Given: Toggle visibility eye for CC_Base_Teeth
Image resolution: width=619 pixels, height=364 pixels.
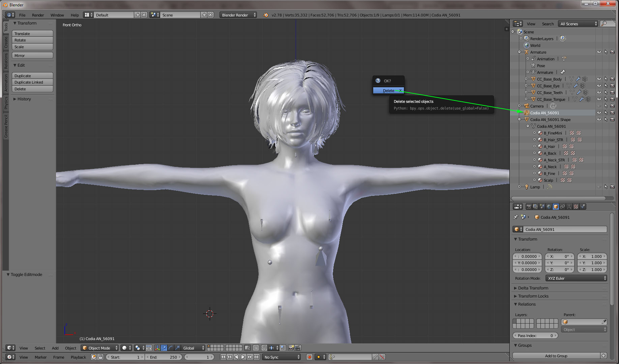Looking at the screenshot, I should tap(599, 92).
